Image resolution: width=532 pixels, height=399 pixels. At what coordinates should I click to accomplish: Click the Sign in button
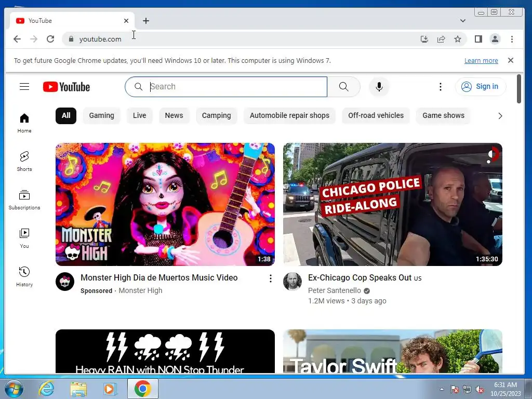point(481,87)
